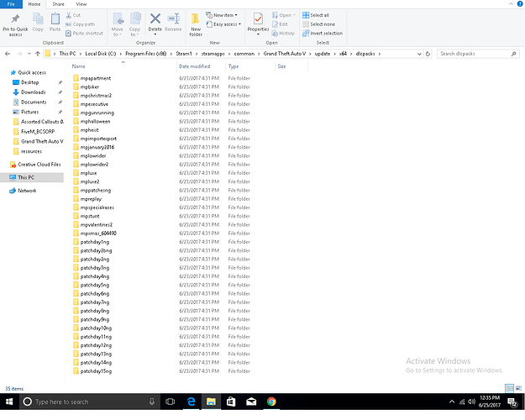The image size is (525, 420).
Task: Click the Cut scissors command
Action: coord(73,15)
